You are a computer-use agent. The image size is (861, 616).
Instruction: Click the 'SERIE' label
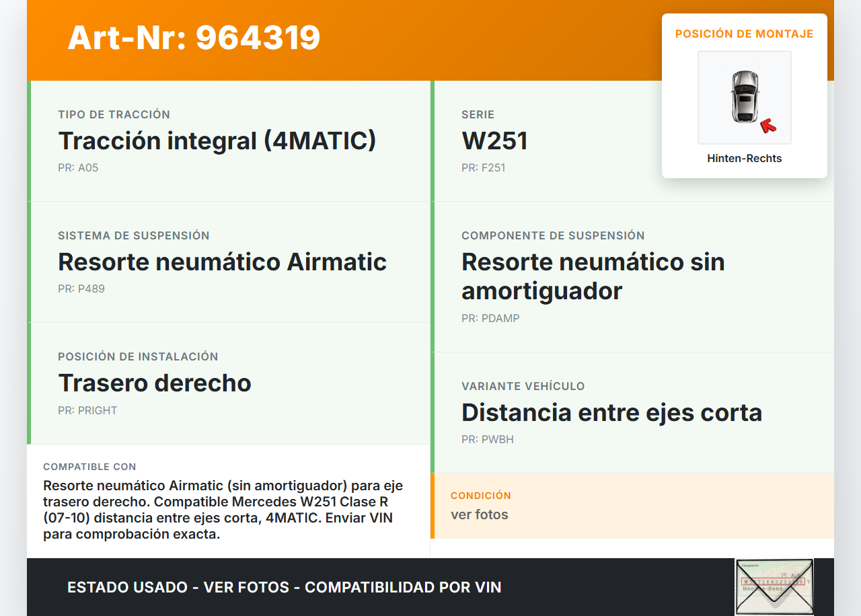click(x=478, y=114)
